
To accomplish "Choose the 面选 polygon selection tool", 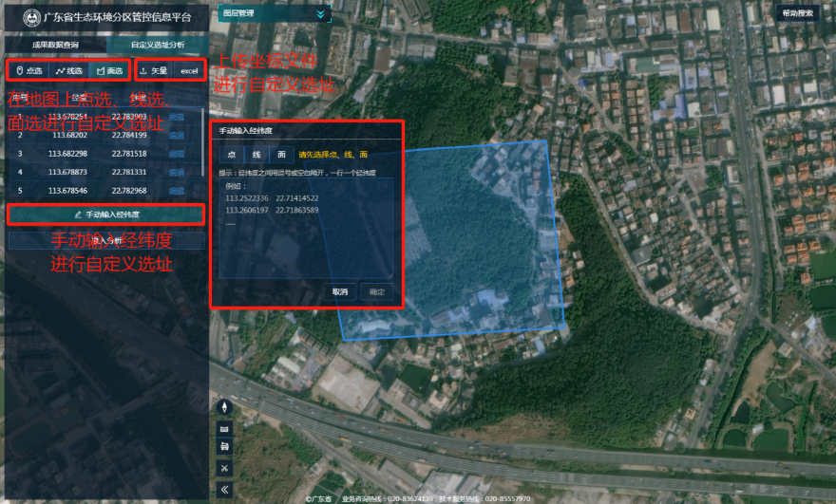I will click(x=109, y=70).
